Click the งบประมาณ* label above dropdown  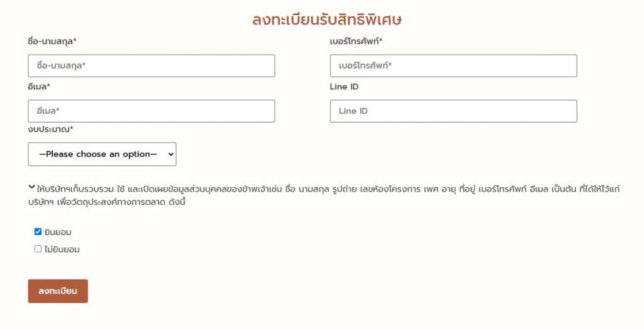51,129
